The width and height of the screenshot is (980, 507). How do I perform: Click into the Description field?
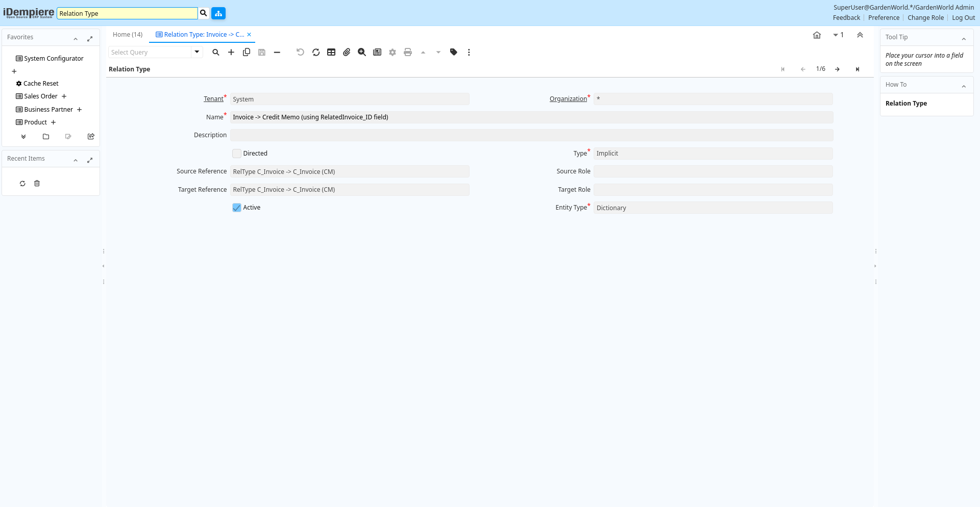point(531,135)
